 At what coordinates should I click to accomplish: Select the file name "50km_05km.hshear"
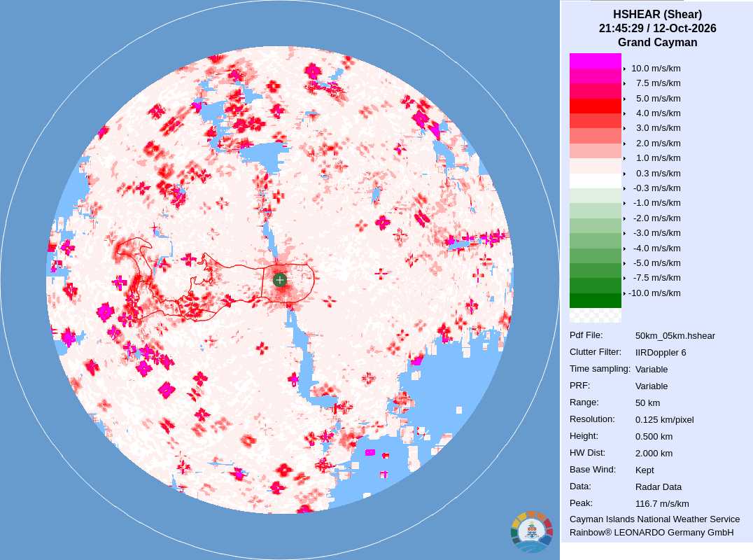point(675,336)
